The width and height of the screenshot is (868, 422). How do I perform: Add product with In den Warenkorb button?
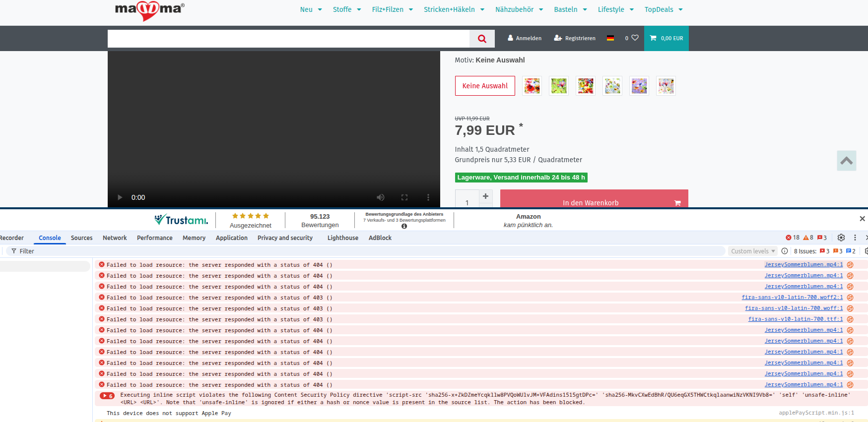tap(594, 201)
